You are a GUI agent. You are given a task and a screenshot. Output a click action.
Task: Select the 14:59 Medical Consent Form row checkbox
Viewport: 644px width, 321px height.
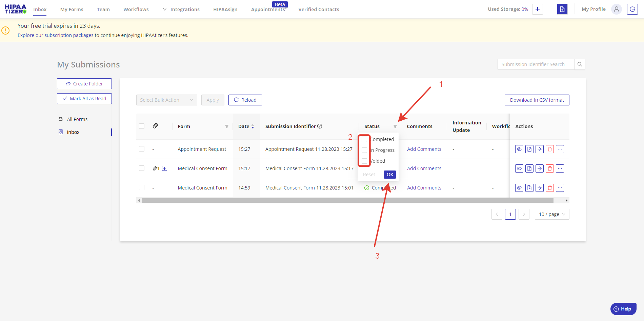tap(142, 187)
